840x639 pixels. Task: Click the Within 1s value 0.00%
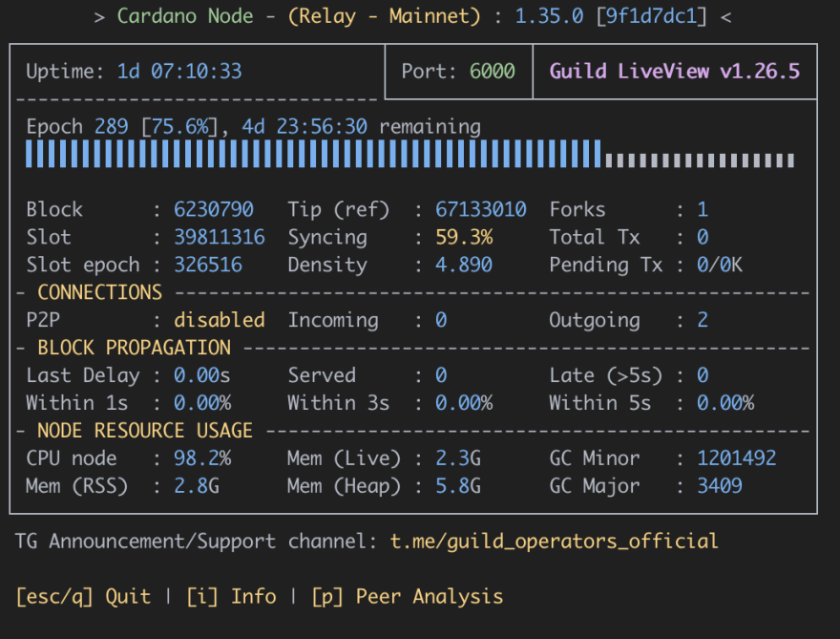pyautogui.click(x=202, y=402)
